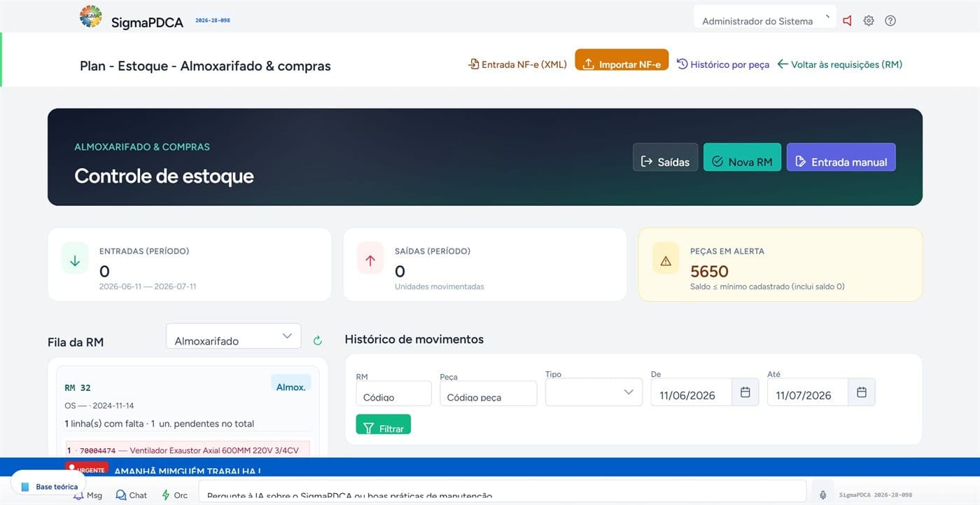Click the Histórico de movimentos heading
Screen dimensions: 980x505
(x=414, y=339)
